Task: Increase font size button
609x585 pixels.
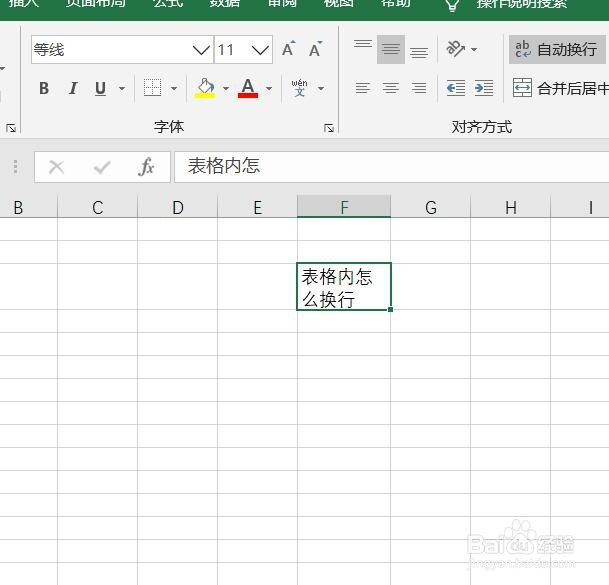Action: [288, 49]
